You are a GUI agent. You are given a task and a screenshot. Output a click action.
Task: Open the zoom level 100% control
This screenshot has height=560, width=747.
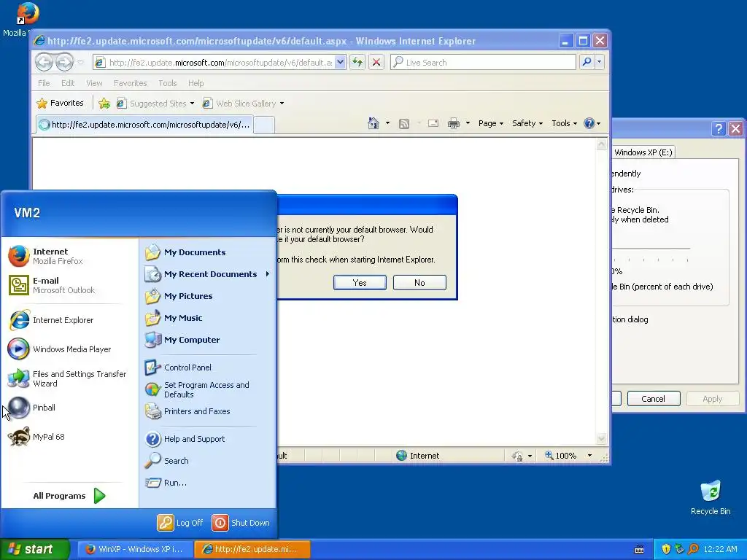pyautogui.click(x=568, y=456)
